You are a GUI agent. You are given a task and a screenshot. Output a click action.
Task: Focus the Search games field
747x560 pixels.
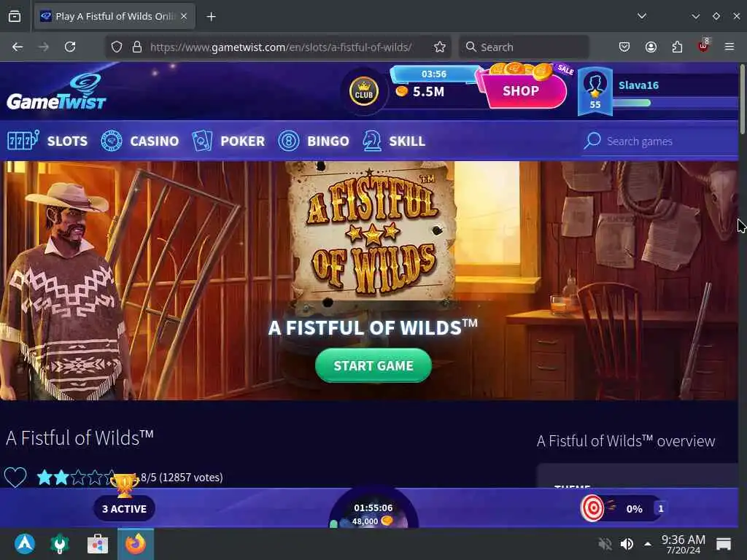pos(660,141)
